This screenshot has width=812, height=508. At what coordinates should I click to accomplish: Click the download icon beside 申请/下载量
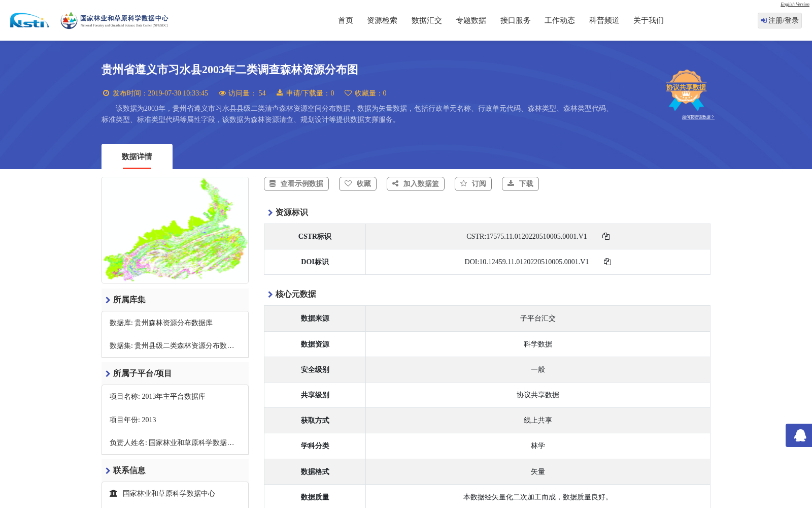point(280,93)
